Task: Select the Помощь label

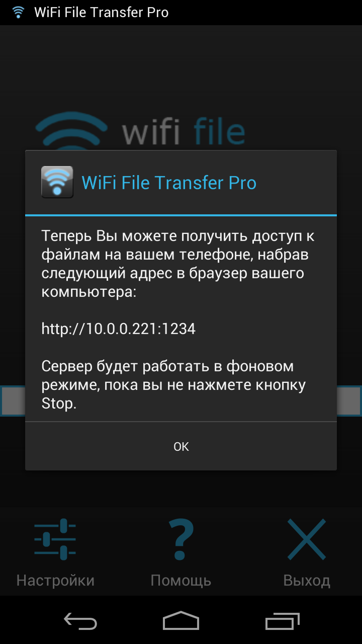Action: click(181, 580)
